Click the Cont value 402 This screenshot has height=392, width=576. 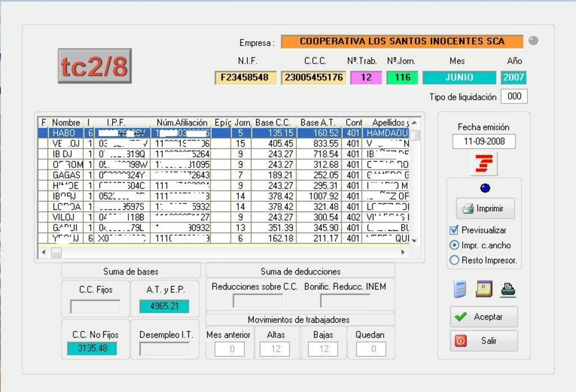pos(353,217)
